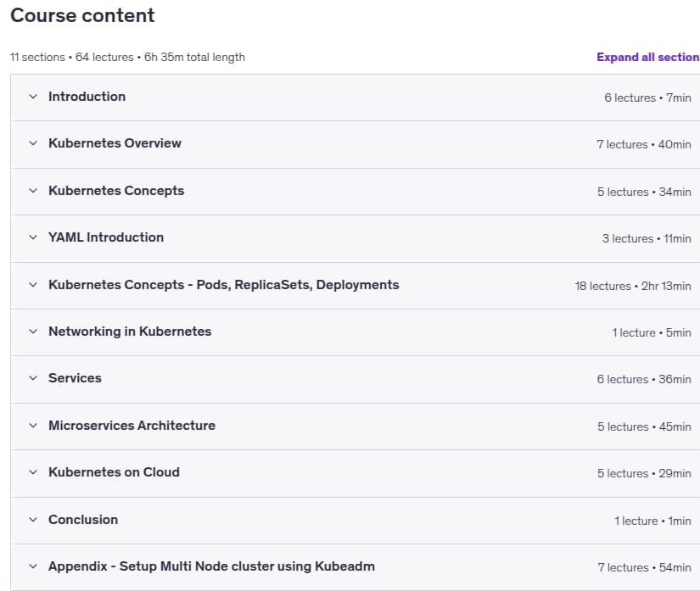This screenshot has width=700, height=591.
Task: Click the 5 lectures • 29min label
Action: (644, 474)
